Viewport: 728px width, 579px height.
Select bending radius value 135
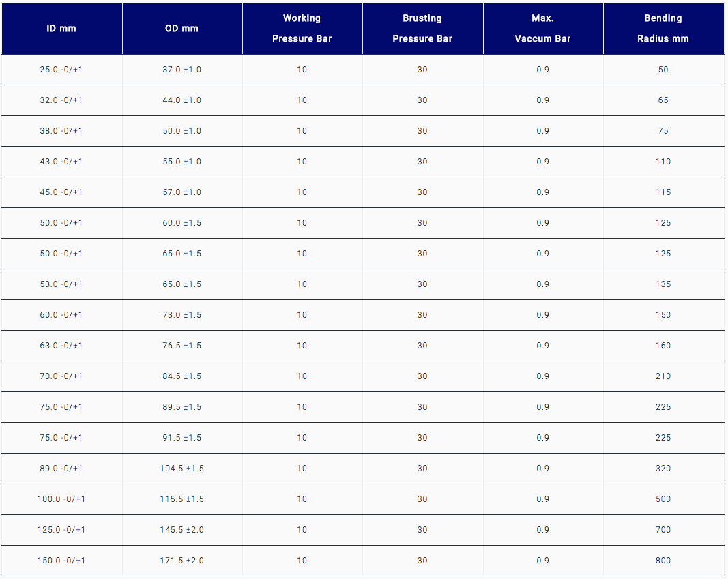(663, 284)
